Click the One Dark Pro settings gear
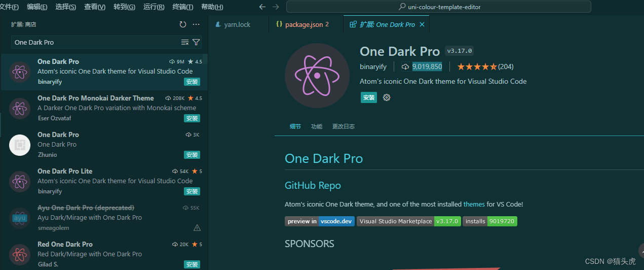644x270 pixels. [x=387, y=97]
